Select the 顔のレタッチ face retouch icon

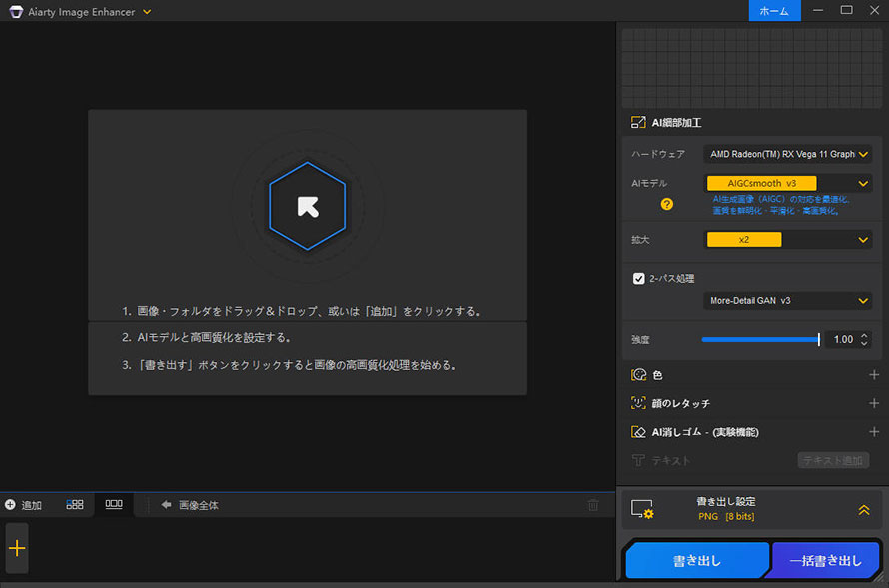[636, 403]
